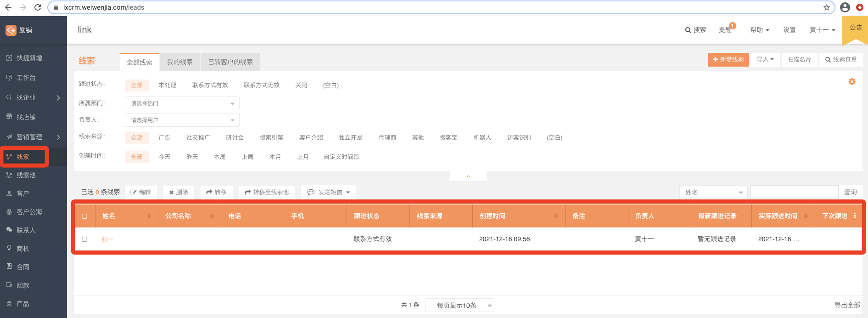
Task: Click the 线索查重 button
Action: pyautogui.click(x=841, y=59)
